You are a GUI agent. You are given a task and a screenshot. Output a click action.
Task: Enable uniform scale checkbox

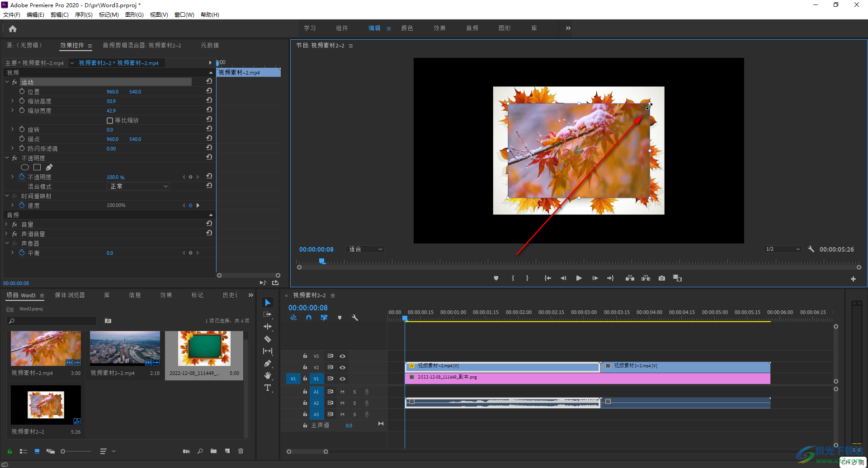point(109,121)
